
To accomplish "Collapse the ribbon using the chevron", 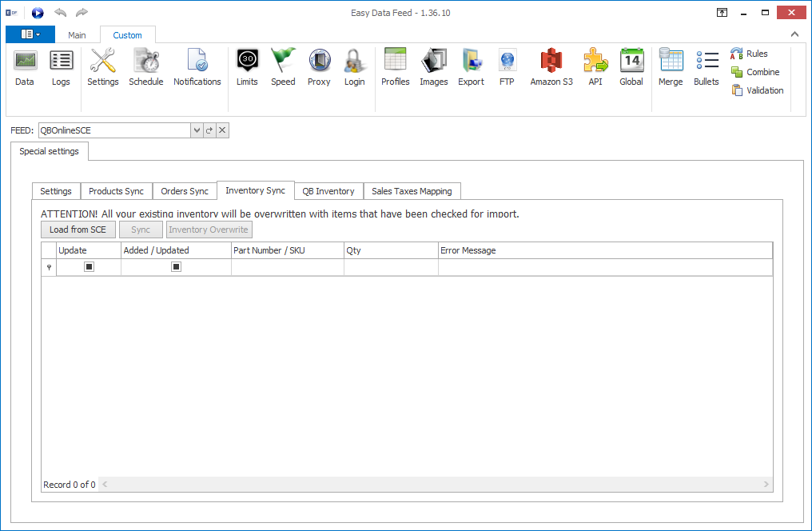I will tap(794, 34).
